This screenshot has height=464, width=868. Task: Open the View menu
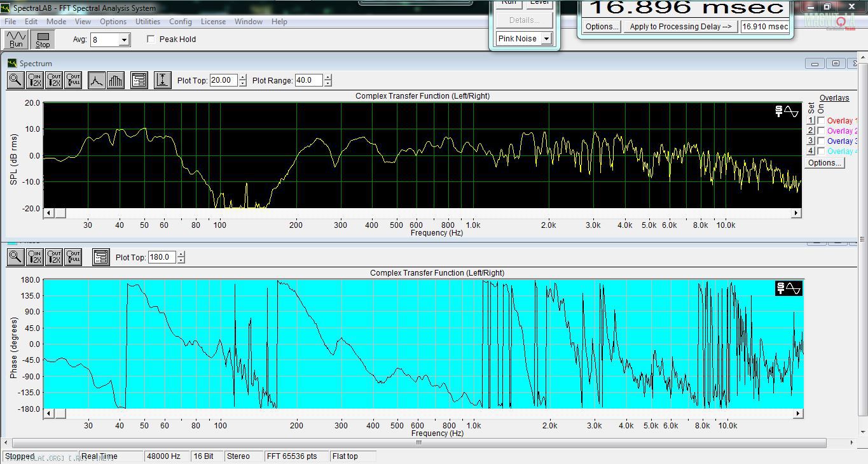(x=83, y=21)
